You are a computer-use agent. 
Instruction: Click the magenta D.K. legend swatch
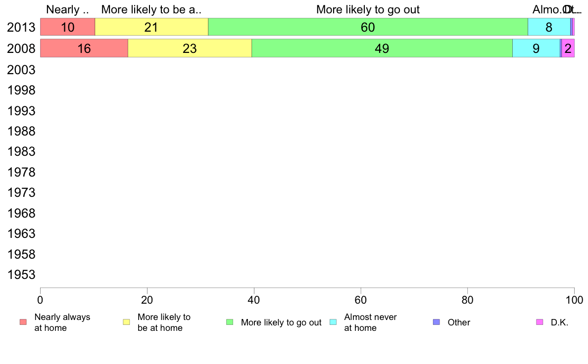coord(539,322)
